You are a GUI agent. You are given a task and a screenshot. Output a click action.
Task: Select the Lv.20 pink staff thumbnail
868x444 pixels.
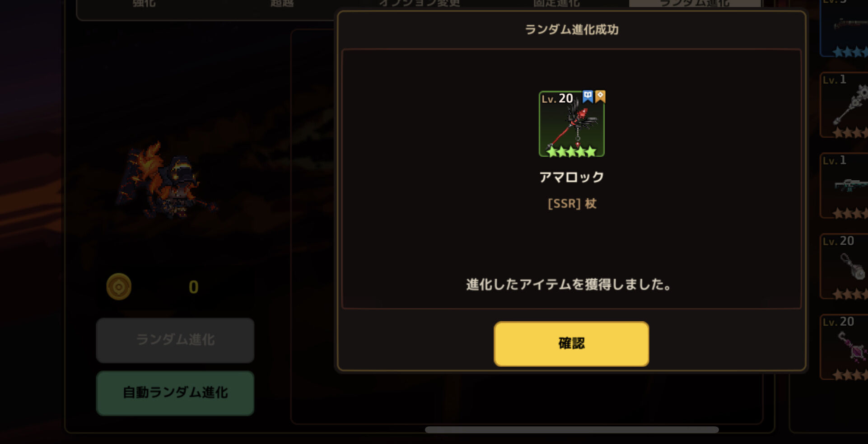[844, 347]
